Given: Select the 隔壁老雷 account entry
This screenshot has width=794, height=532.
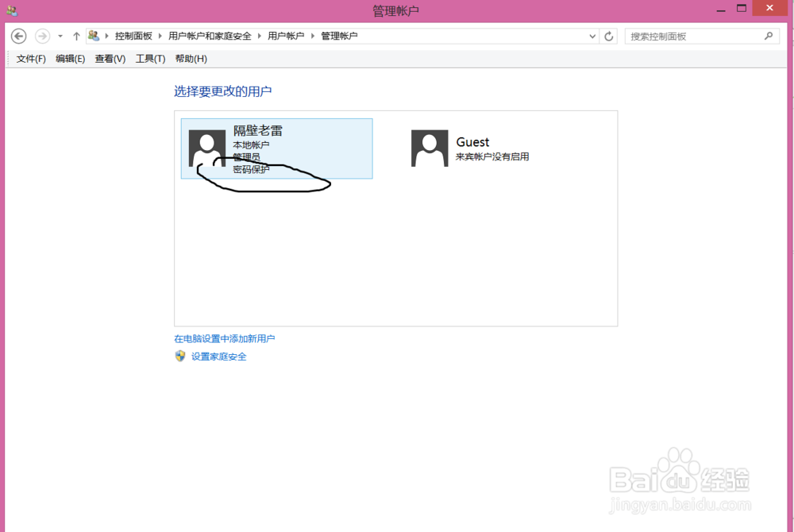Looking at the screenshot, I should [x=276, y=148].
